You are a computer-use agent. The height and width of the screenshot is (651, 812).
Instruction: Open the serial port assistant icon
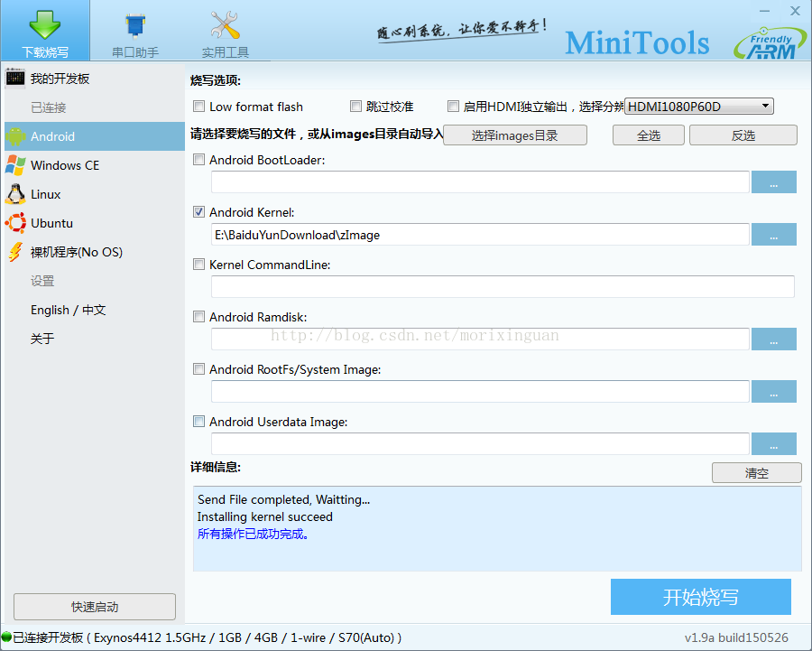pyautogui.click(x=135, y=24)
